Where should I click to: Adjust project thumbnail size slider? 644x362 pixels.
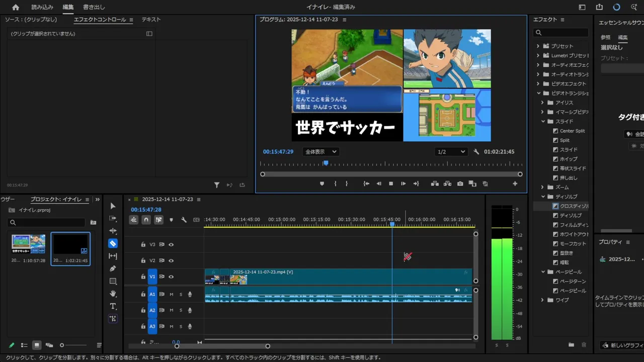tap(62, 345)
